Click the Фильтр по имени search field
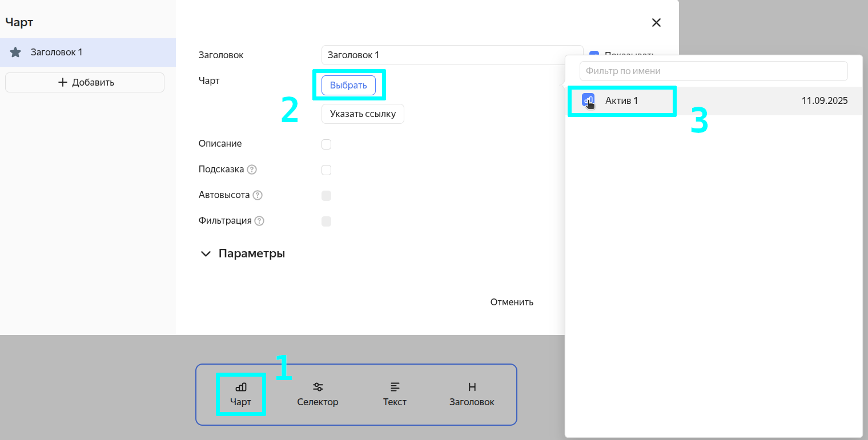868x440 pixels. point(713,71)
